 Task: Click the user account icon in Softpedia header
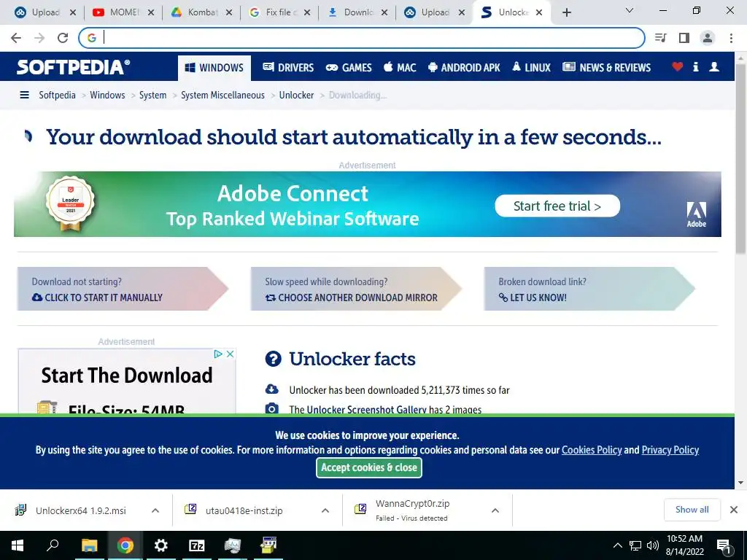pyautogui.click(x=713, y=67)
